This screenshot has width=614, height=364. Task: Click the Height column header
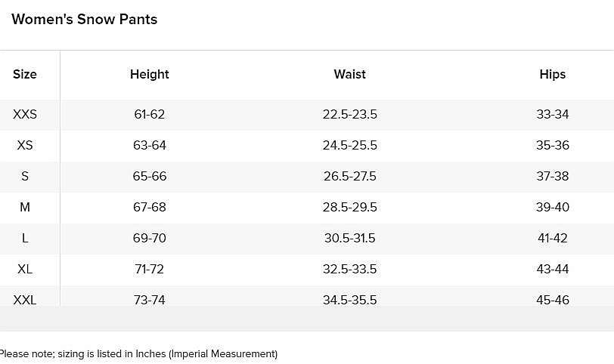150,74
